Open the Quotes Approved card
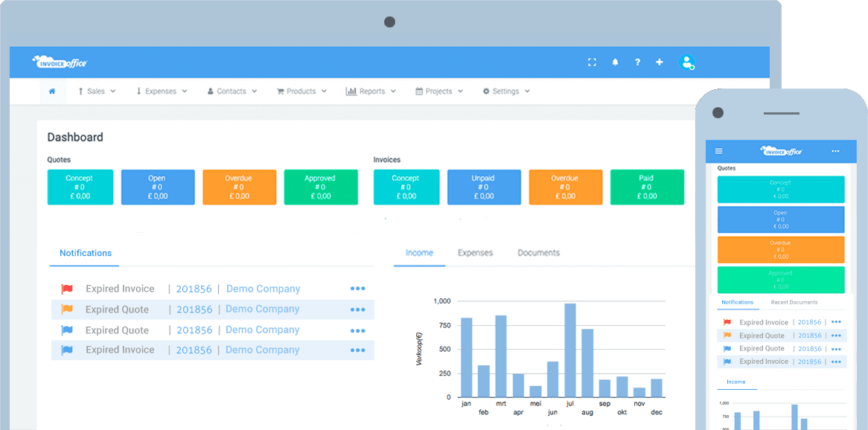 (x=321, y=187)
